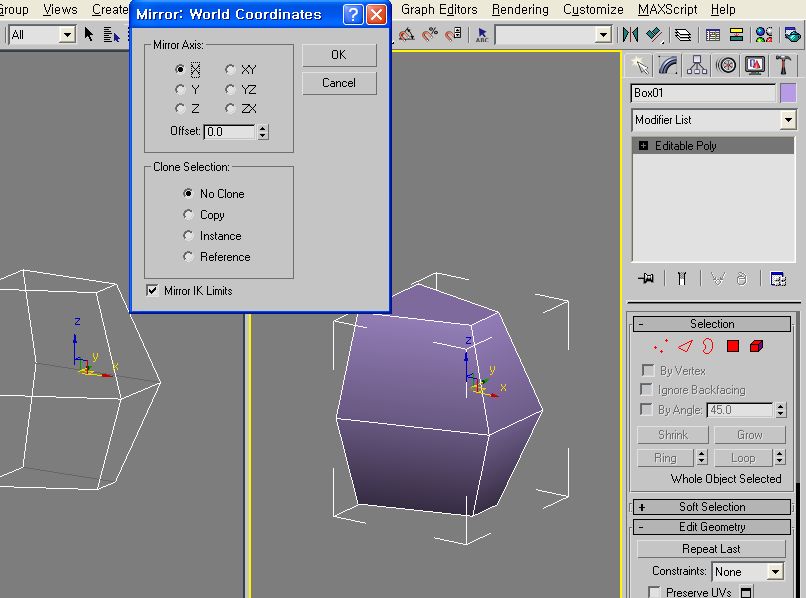Open the Views menu
The height and width of the screenshot is (598, 806).
click(60, 9)
